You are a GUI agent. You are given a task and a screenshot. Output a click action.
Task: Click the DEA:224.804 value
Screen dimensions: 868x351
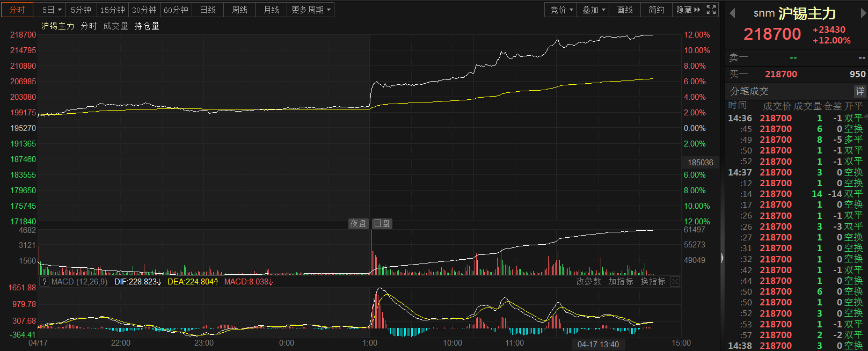coord(193,282)
